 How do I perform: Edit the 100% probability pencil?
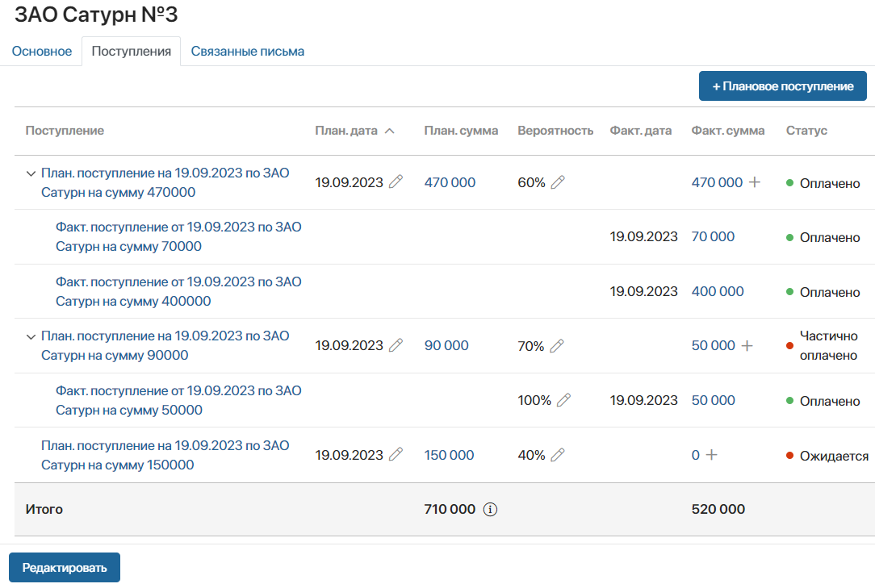(x=563, y=400)
